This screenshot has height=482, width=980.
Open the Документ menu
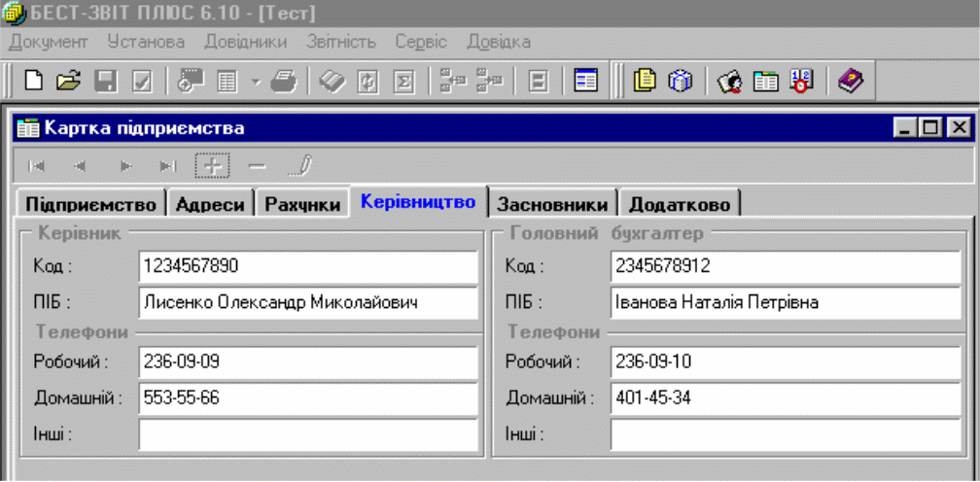48,42
